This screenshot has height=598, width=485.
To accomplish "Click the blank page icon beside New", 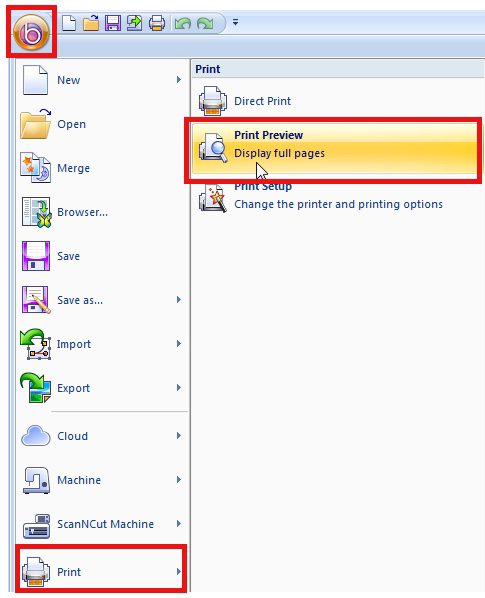I will (x=35, y=80).
